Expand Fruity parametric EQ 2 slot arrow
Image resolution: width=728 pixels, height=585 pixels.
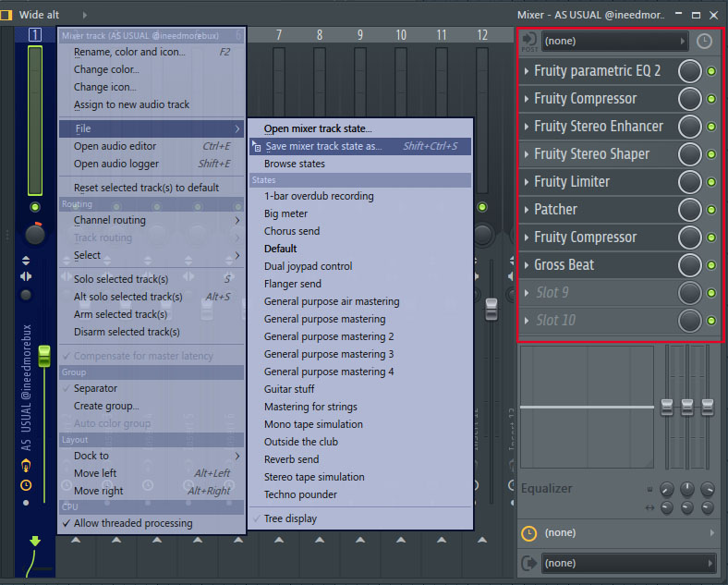click(526, 71)
